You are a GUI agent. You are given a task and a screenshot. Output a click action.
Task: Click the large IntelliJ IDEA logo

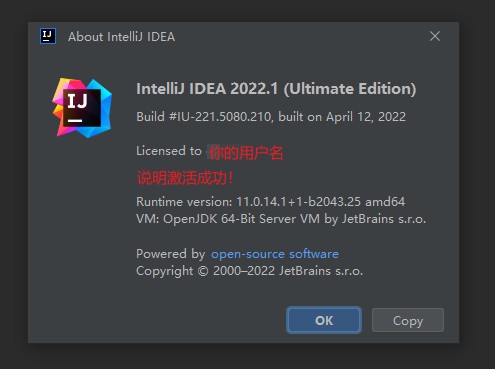[82, 108]
